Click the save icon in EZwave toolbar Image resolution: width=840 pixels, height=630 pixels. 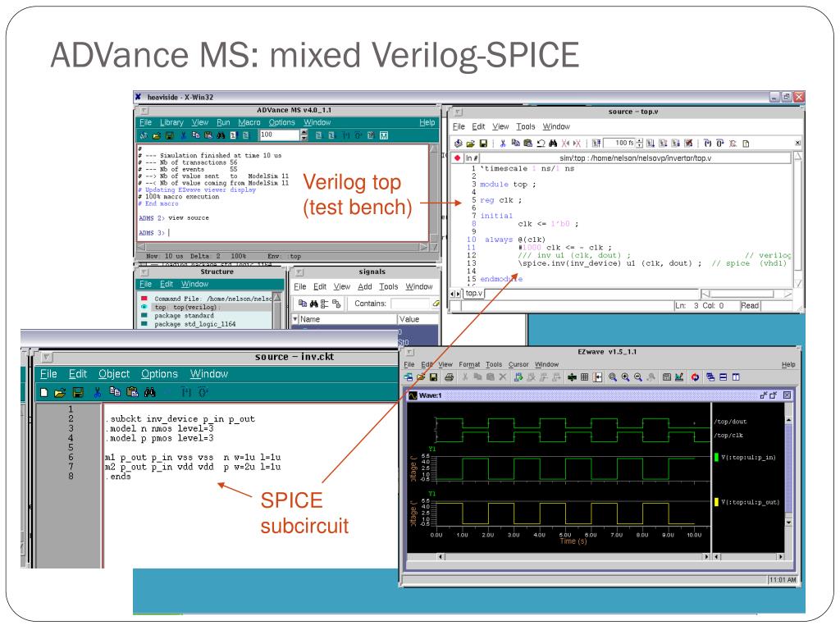(x=434, y=377)
